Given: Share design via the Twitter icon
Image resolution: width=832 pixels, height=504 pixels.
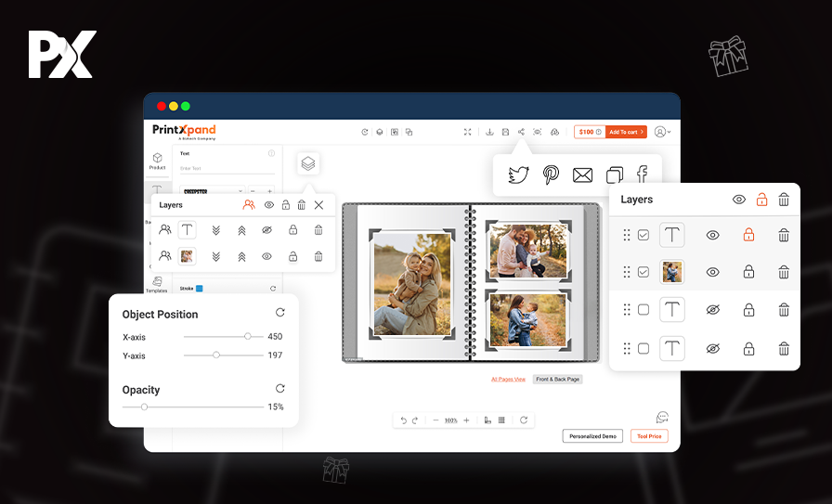Looking at the screenshot, I should coord(518,174).
